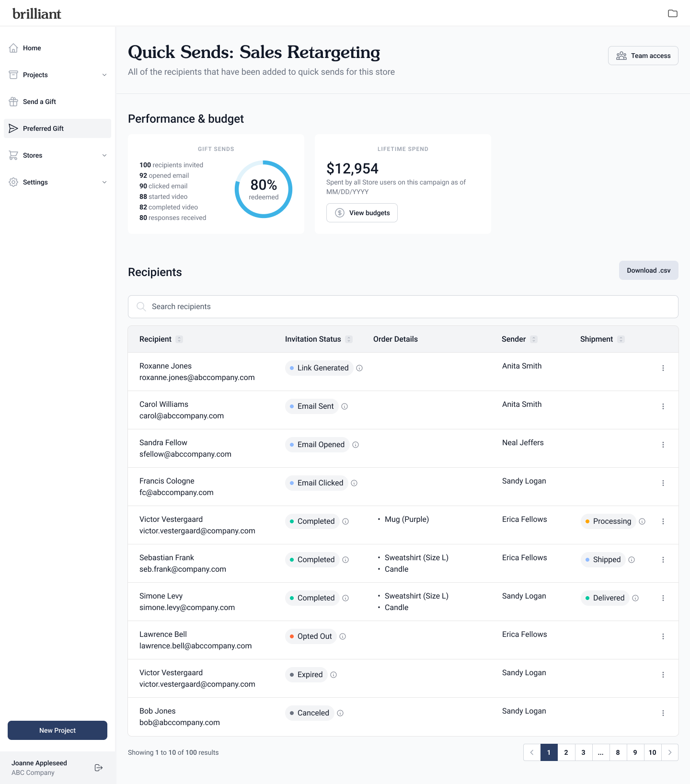Sort table by Recipient column
The height and width of the screenshot is (784, 690).
[179, 339]
